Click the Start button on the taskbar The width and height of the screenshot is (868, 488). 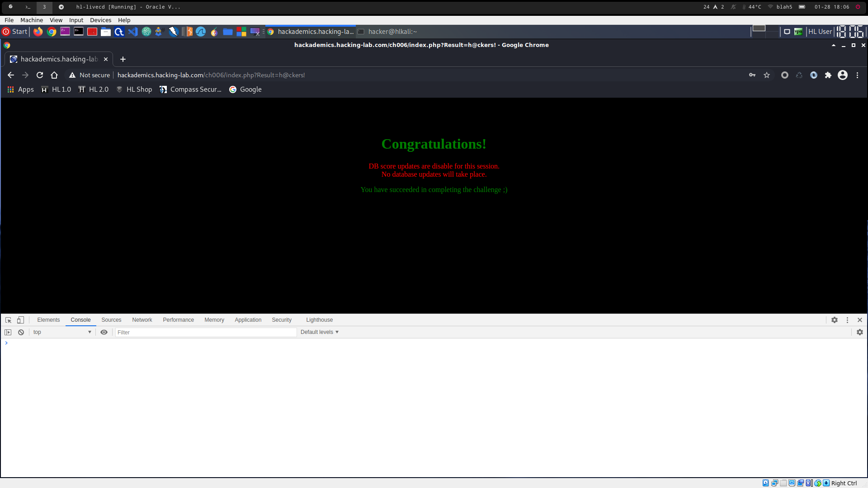(x=15, y=32)
